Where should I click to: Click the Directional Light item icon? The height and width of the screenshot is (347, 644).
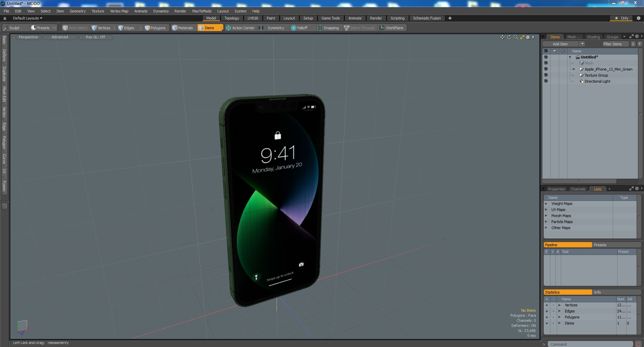tap(582, 81)
